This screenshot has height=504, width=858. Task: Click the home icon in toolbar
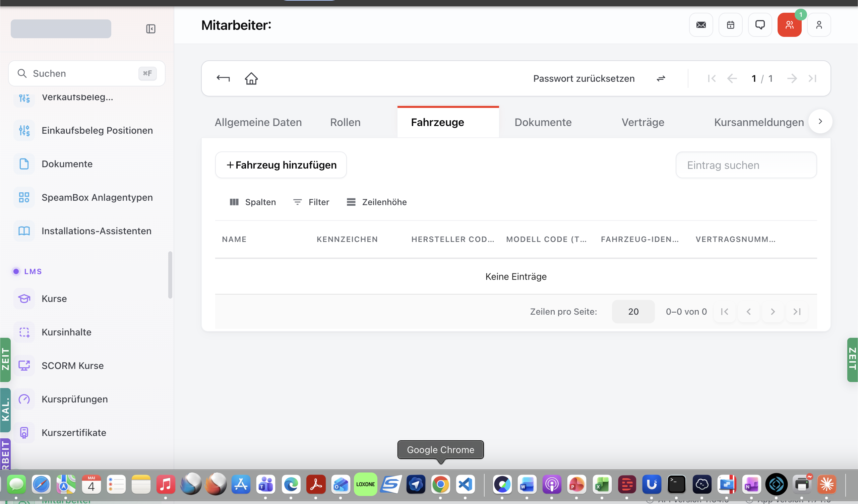tap(251, 78)
